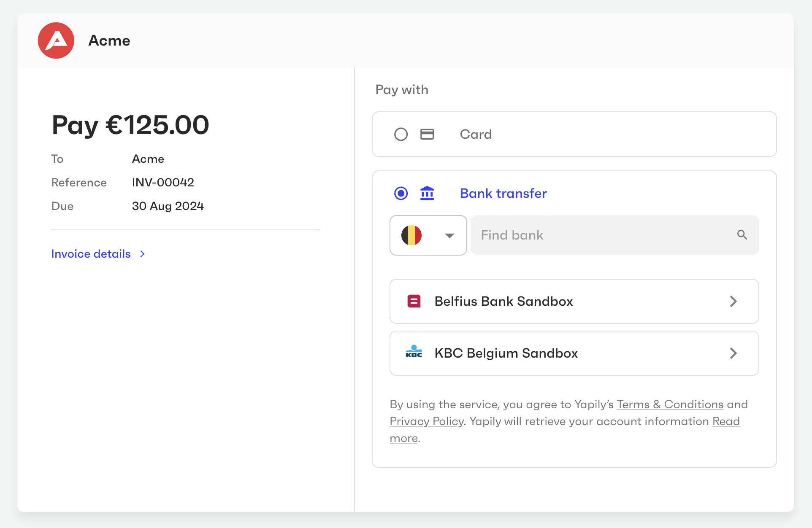Click the Belfius bank logo

pos(414,301)
